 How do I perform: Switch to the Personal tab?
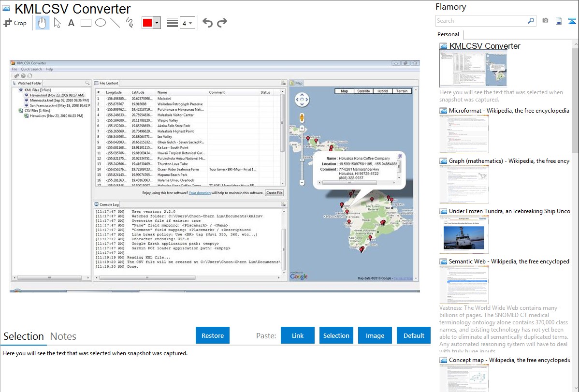449,34
